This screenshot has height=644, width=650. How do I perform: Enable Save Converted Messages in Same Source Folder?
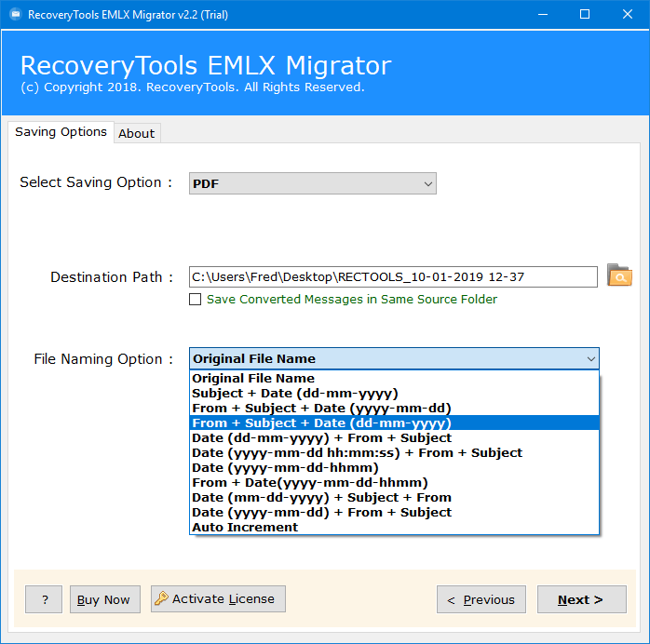click(195, 299)
